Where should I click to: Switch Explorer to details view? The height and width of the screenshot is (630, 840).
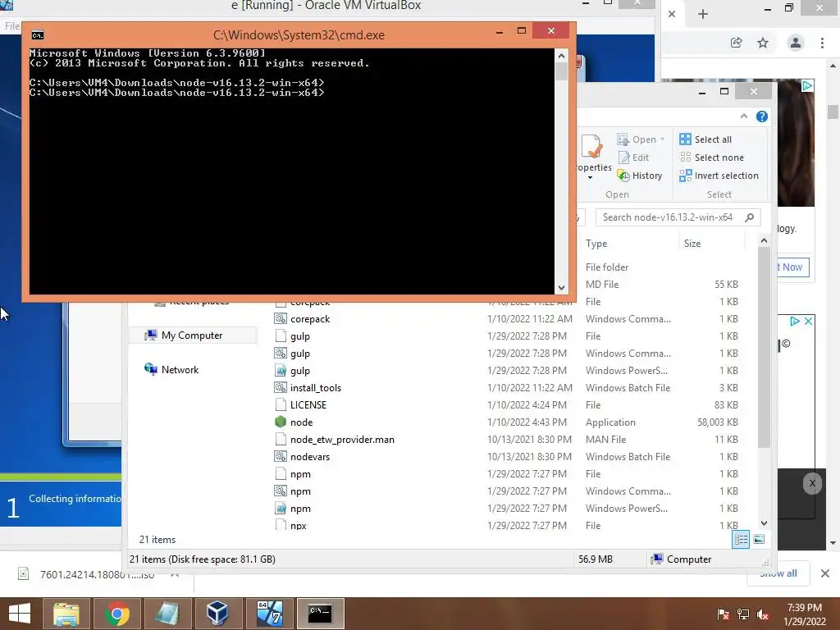tap(741, 540)
